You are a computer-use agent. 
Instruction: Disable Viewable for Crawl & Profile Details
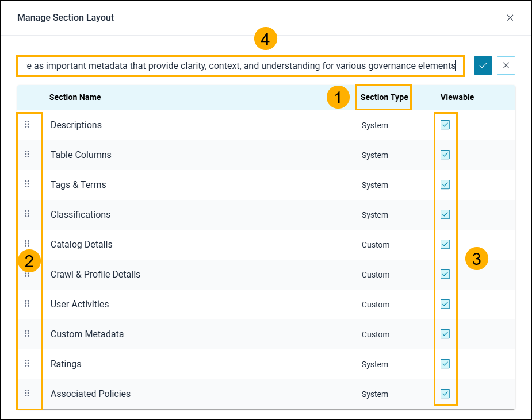(x=445, y=274)
